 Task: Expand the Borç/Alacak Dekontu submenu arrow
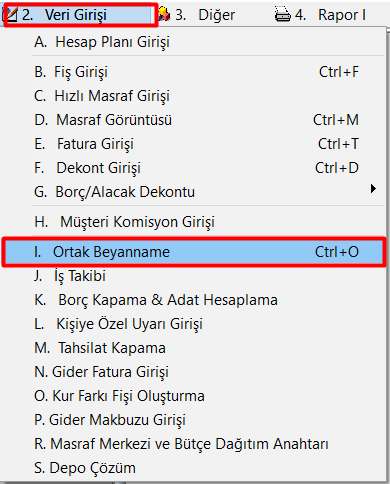373,189
